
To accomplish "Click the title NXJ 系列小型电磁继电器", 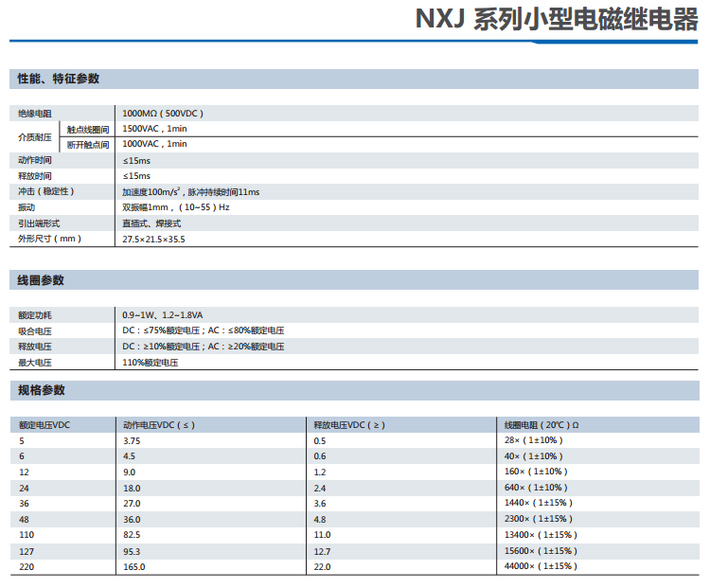I will (557, 20).
